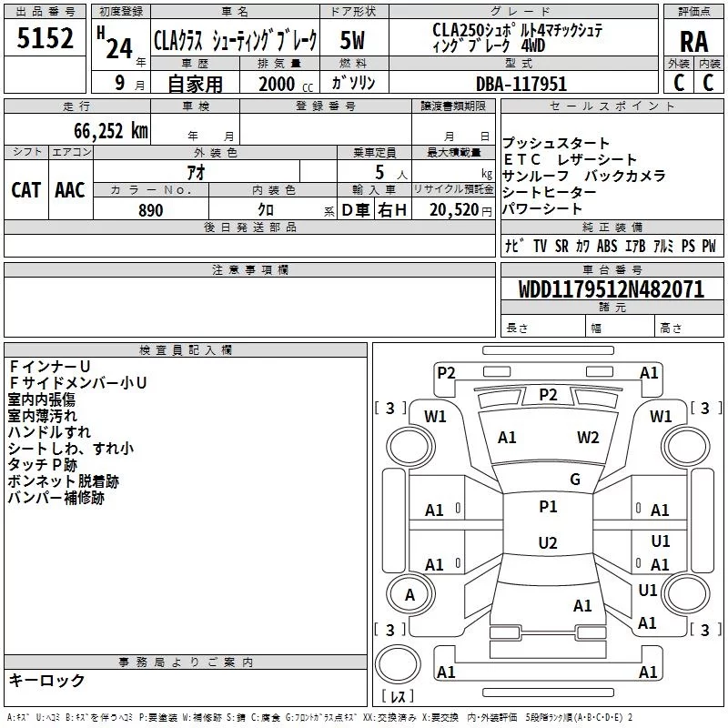
Task: Click mileage value 66,252 km
Action: [x=111, y=130]
